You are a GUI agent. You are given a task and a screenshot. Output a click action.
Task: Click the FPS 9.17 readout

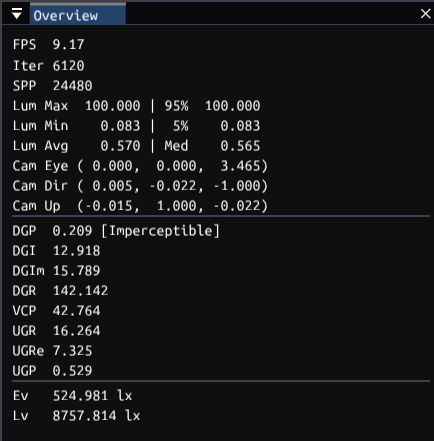click(49, 44)
